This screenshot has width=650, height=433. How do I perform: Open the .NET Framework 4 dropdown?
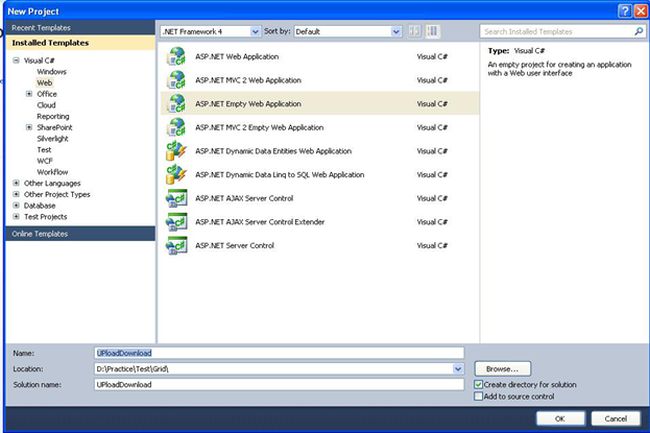click(x=255, y=31)
